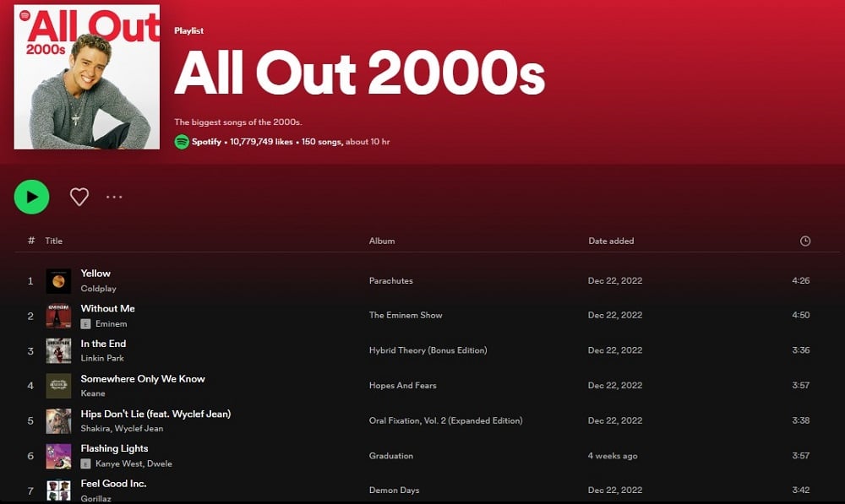Click the Graduation cover thumbnail
Image resolution: width=845 pixels, height=504 pixels.
pos(58,456)
